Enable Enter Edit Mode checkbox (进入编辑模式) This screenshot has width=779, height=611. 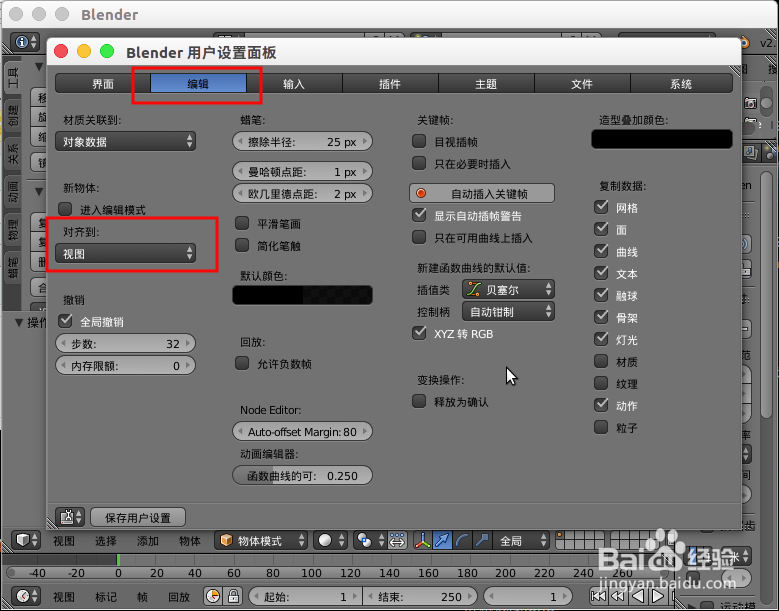click(66, 209)
